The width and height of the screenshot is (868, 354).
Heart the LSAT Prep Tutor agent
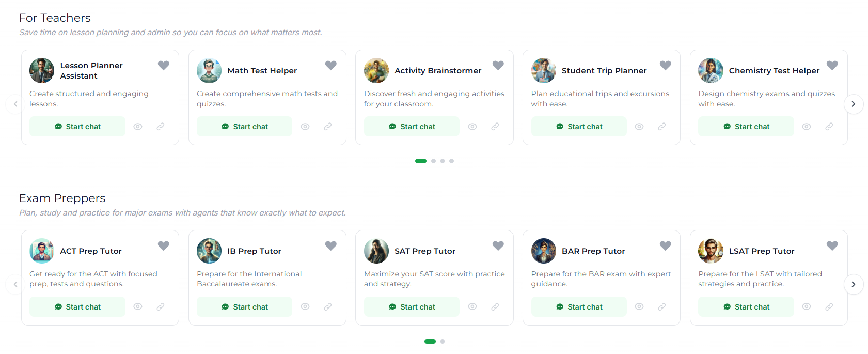pyautogui.click(x=832, y=245)
